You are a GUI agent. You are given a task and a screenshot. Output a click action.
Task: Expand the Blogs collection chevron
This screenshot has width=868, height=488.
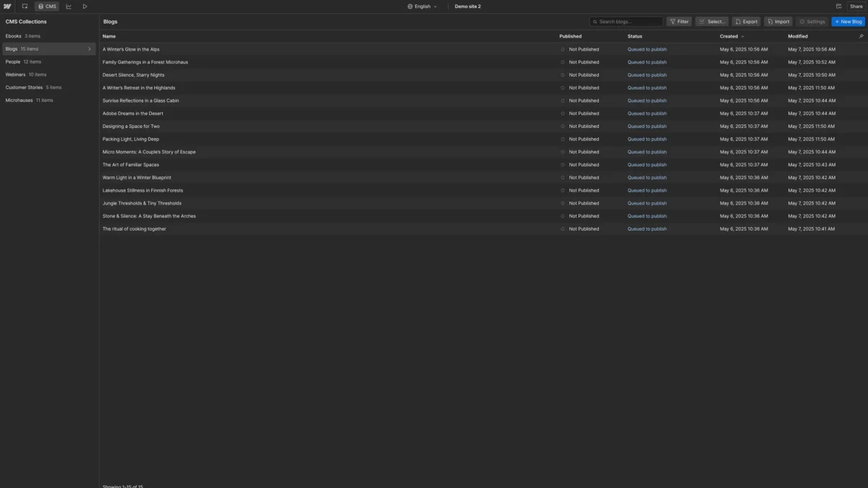click(90, 48)
